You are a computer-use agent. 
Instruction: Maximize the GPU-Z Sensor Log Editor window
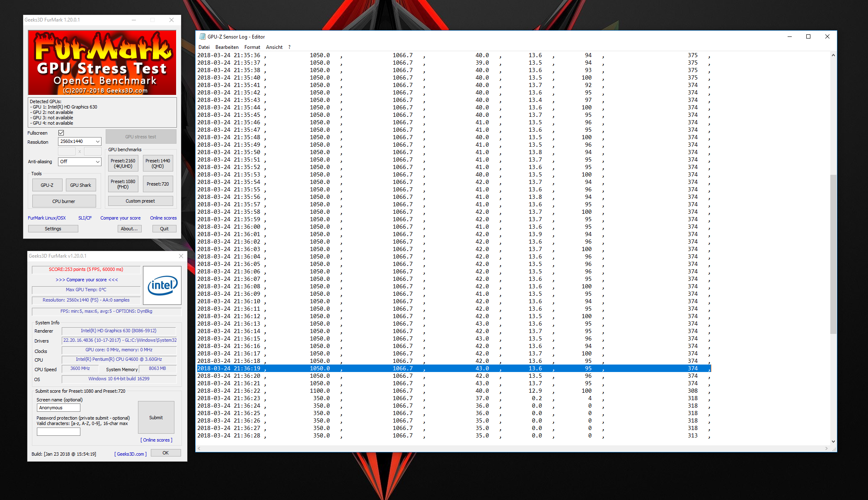tap(808, 36)
